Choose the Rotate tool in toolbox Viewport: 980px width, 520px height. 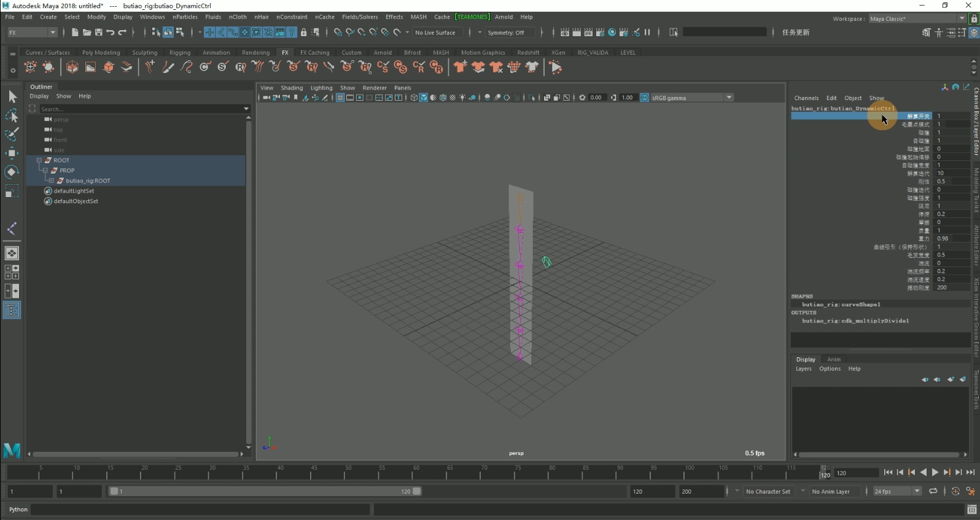tap(12, 172)
